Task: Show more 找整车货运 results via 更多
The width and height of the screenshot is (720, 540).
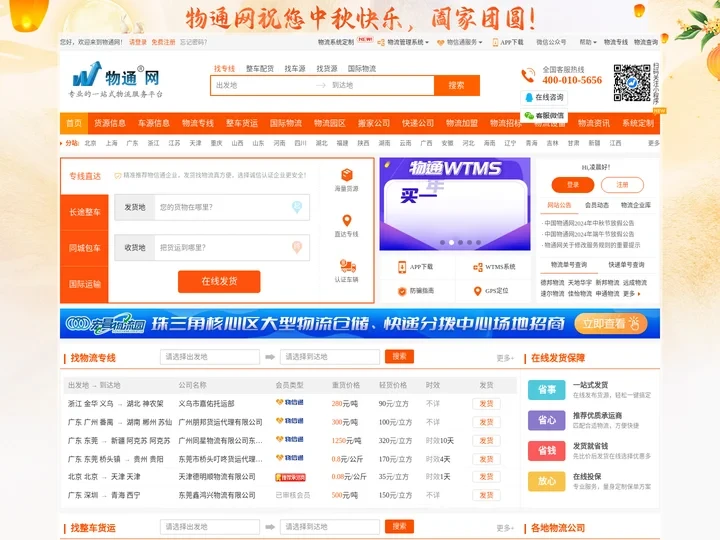Action: tap(505, 528)
